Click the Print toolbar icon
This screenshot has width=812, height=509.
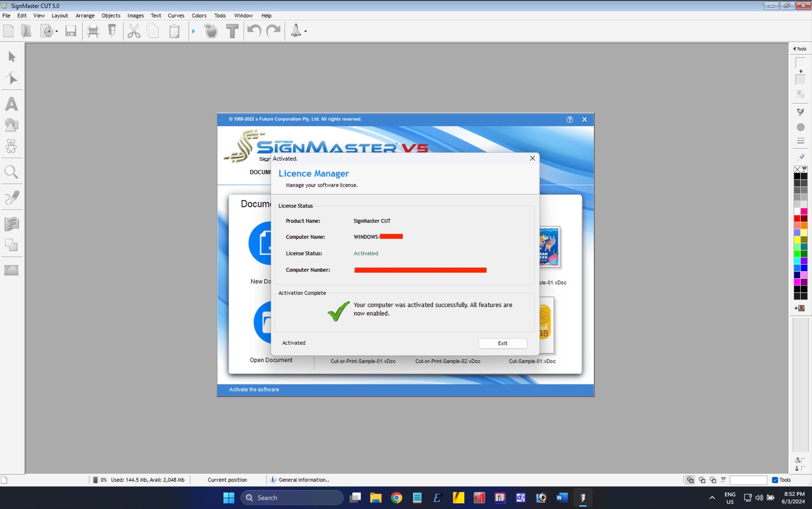[93, 31]
